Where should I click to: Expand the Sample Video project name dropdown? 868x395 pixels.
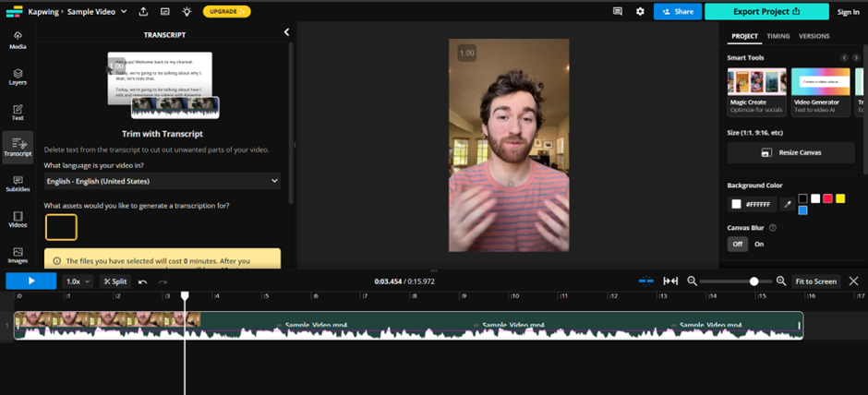124,11
